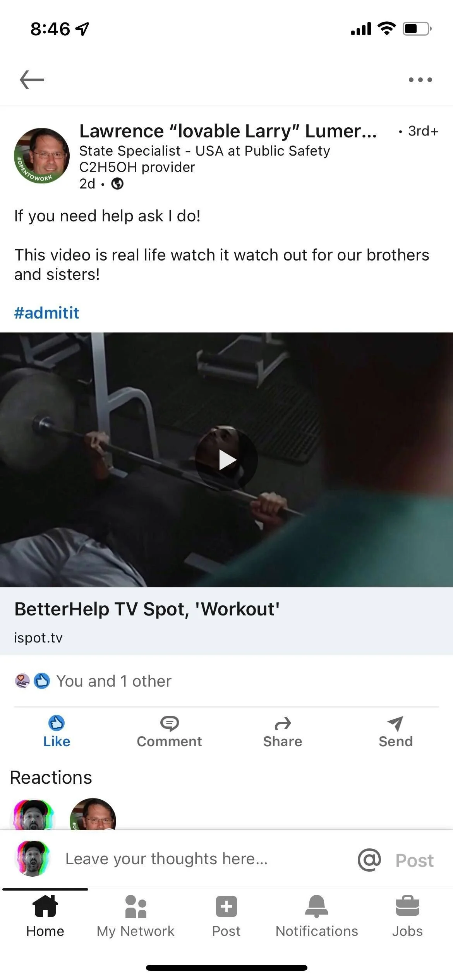Open the #admitit hashtag link
Image resolution: width=453 pixels, height=980 pixels.
46,313
